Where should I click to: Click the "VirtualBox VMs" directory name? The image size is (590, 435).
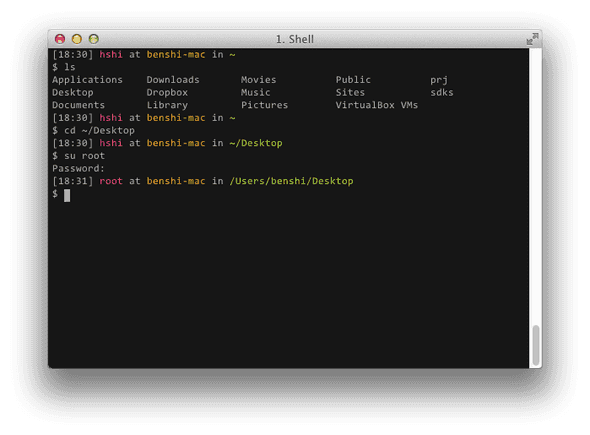click(377, 105)
